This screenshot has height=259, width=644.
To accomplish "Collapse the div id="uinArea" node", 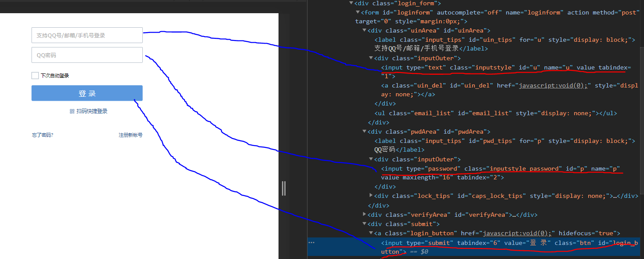I will [x=365, y=30].
